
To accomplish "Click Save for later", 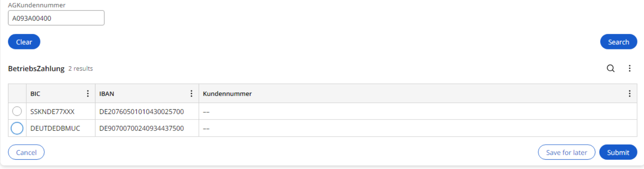I will pos(566,152).
